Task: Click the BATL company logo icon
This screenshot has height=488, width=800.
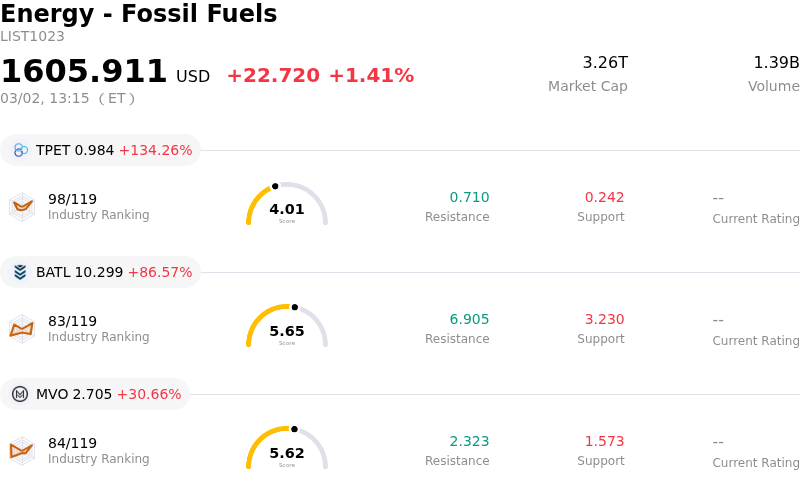Action: click(x=20, y=272)
